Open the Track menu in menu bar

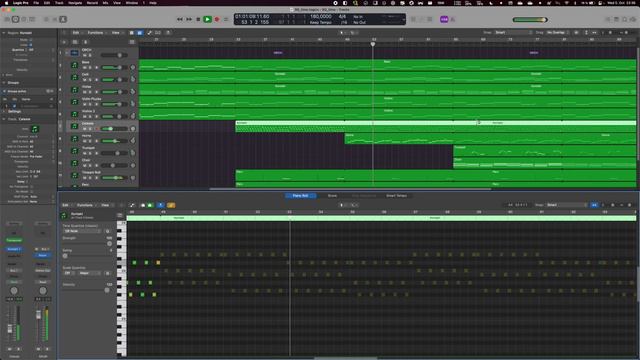pos(59,3)
